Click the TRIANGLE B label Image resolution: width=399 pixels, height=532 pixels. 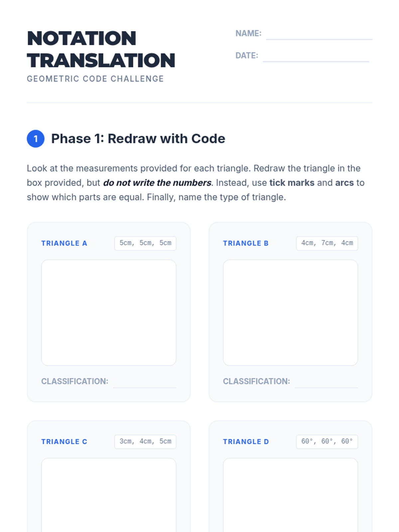(246, 243)
